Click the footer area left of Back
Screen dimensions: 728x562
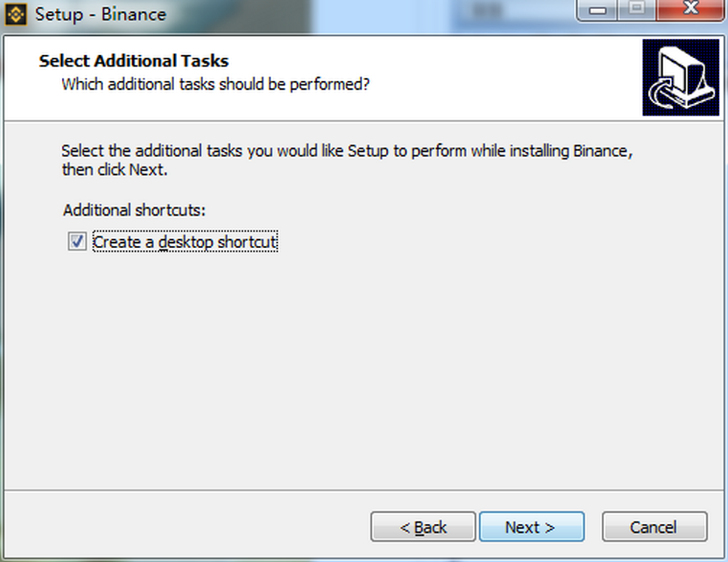[185, 527]
